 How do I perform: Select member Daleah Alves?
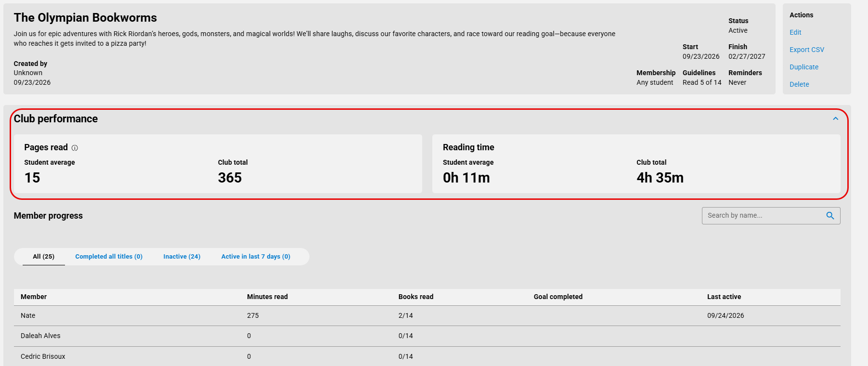pyautogui.click(x=40, y=336)
